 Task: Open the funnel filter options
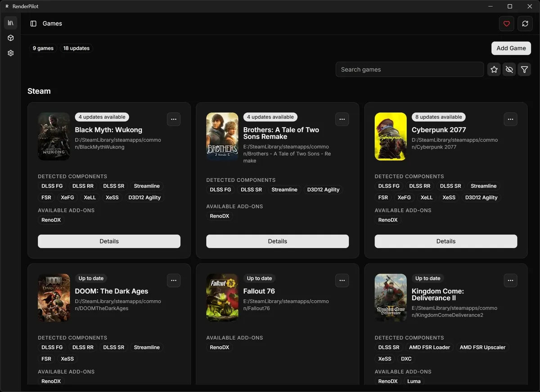point(524,69)
